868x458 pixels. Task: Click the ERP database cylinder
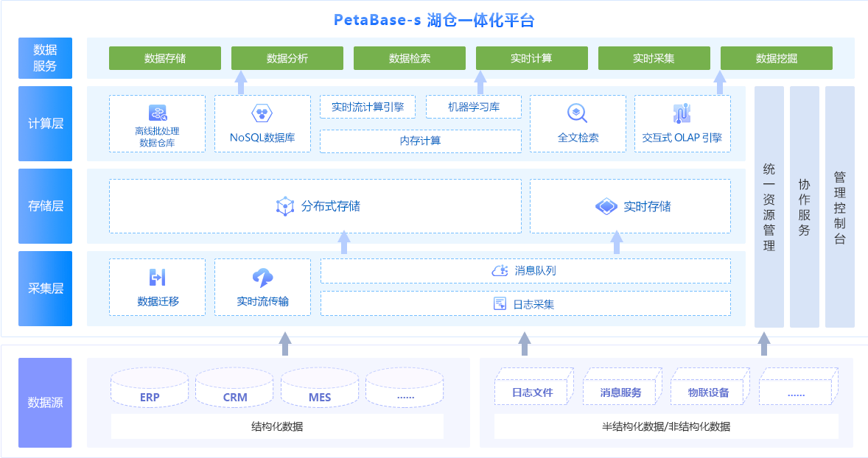[x=150, y=389]
